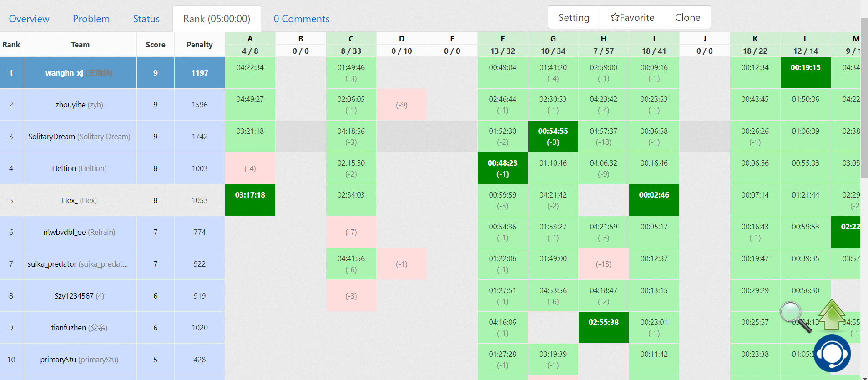Select the Rank (05:00:00) tab

pyautogui.click(x=217, y=19)
